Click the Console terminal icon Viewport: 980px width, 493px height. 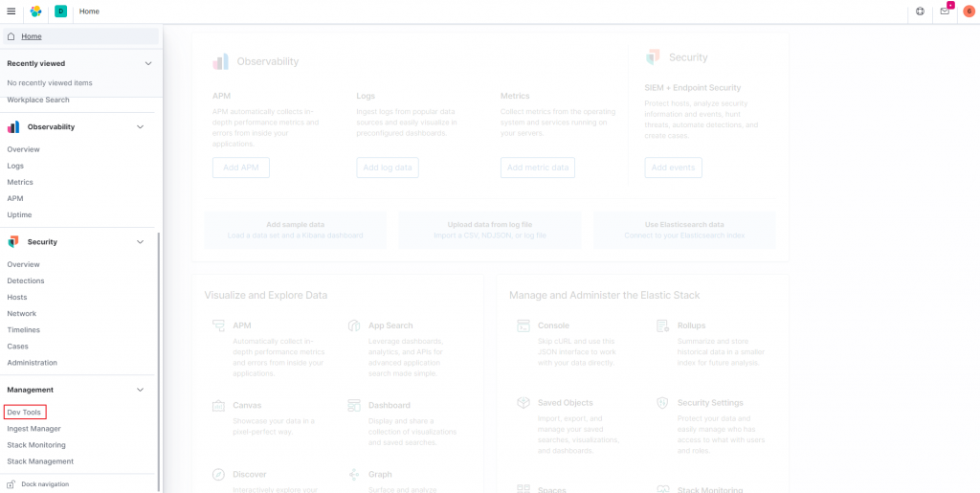[x=523, y=325]
